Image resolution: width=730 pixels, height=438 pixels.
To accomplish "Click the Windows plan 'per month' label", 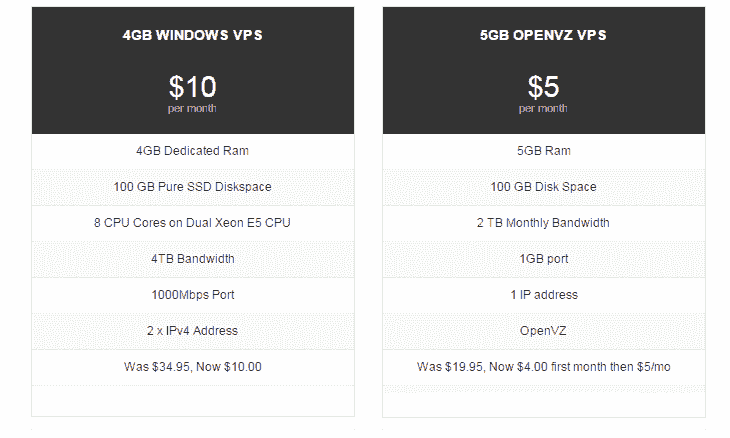I will 192,108.
